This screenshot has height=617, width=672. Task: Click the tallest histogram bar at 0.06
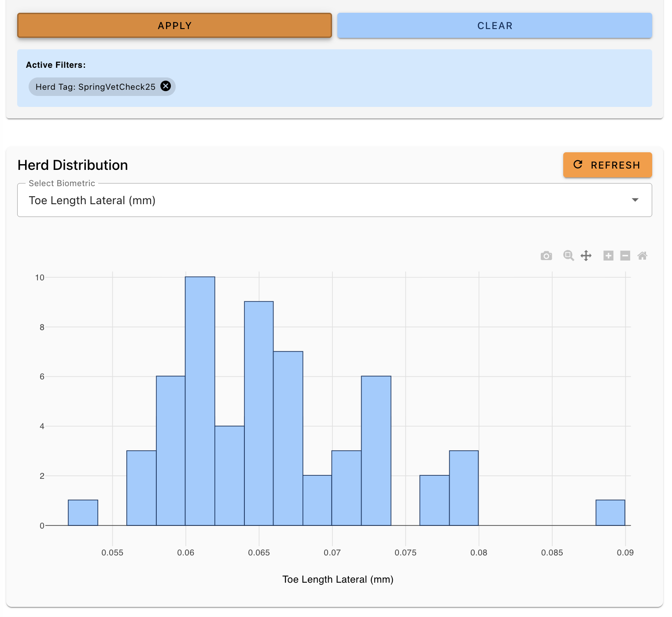coord(200,401)
